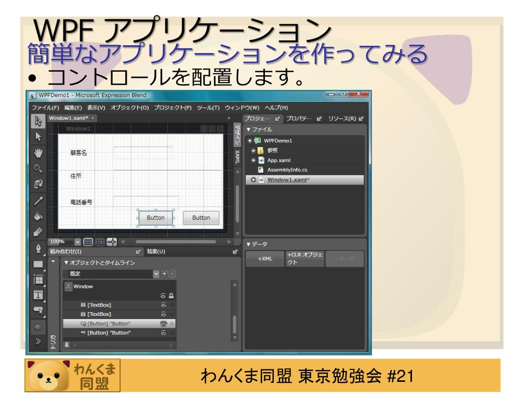Switch to the XAML view tab
Image resolution: width=532 pixels, height=399 pixels.
point(237,157)
